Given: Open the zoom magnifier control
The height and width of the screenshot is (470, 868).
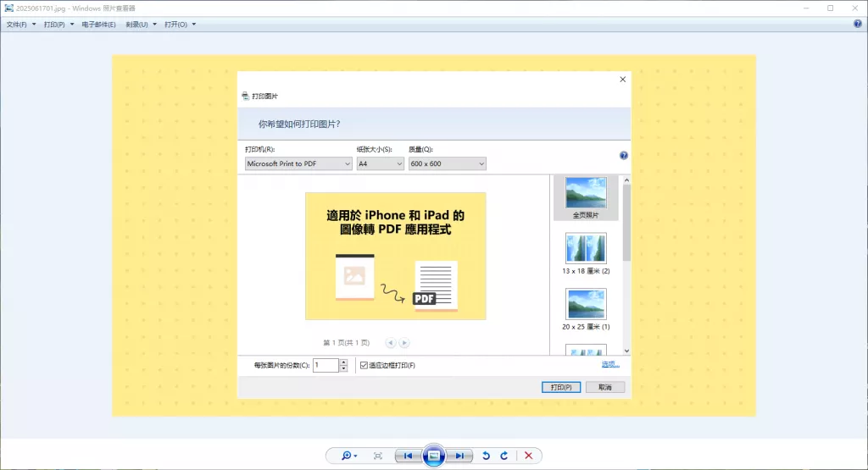Looking at the screenshot, I should click(x=348, y=456).
